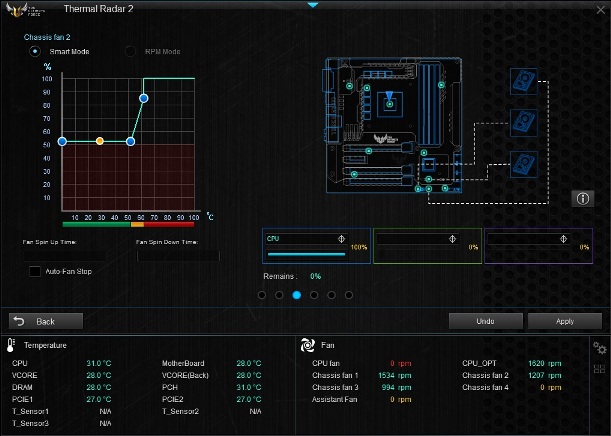This screenshot has height=436, width=611.
Task: Select bottom chassis fan icon
Action: click(524, 164)
